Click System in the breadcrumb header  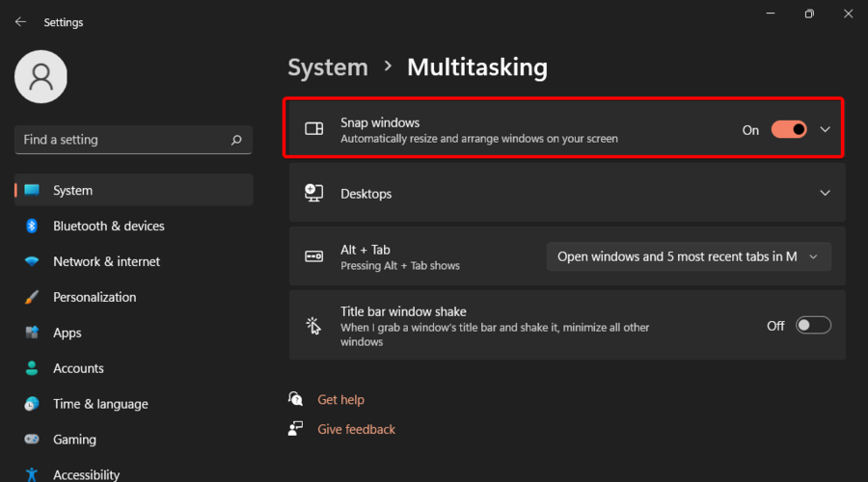(328, 67)
